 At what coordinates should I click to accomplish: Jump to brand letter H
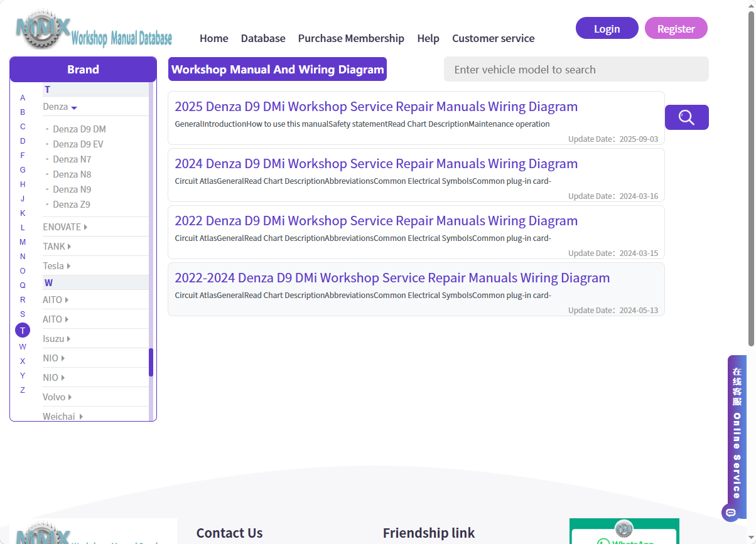tap(23, 184)
